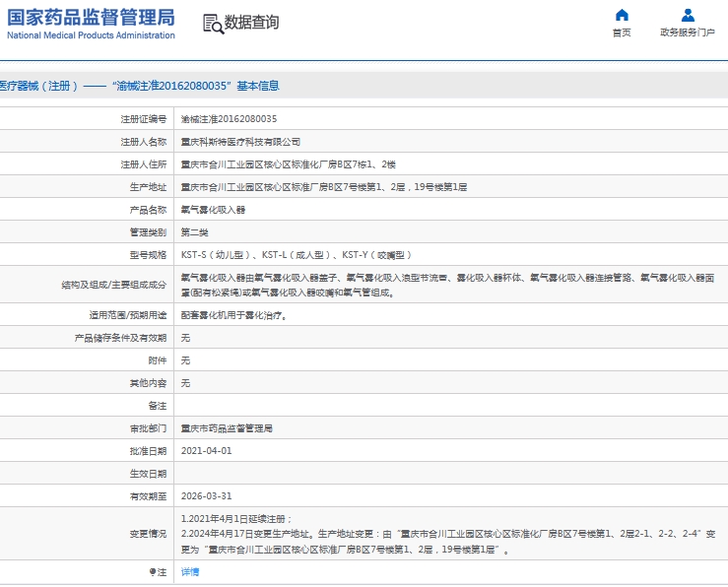
Task: Click the 国家药品监督管理局 logo title
Action: click(x=91, y=17)
